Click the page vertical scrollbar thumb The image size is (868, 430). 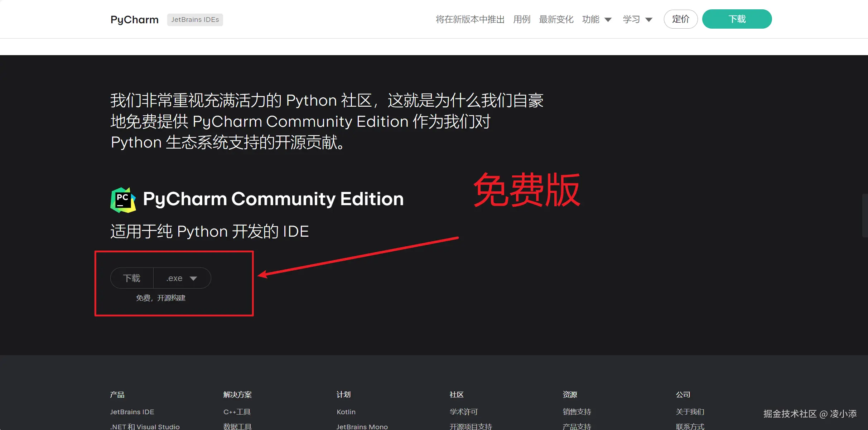(x=865, y=216)
